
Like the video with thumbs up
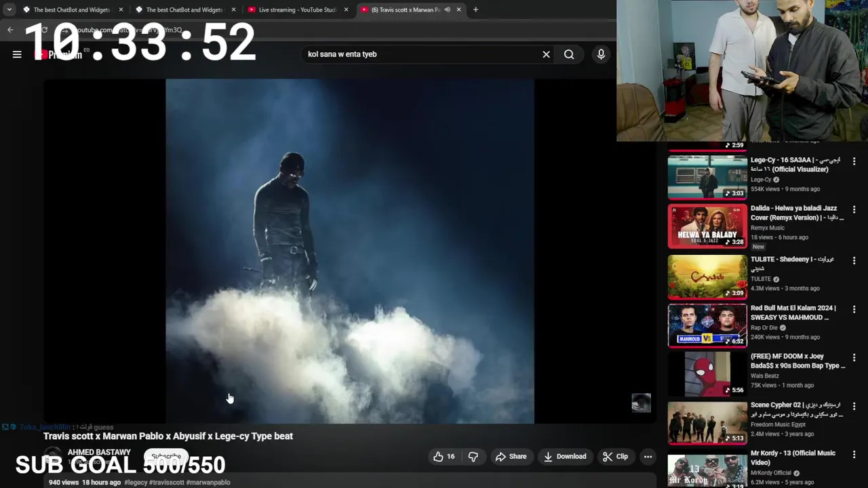click(x=444, y=457)
